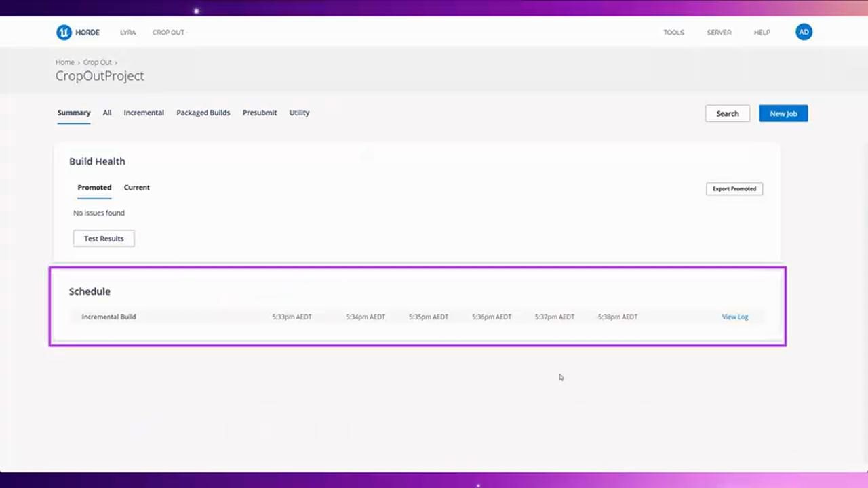Click the Export Promoted button
Viewport: 868px width, 488px height.
(734, 189)
